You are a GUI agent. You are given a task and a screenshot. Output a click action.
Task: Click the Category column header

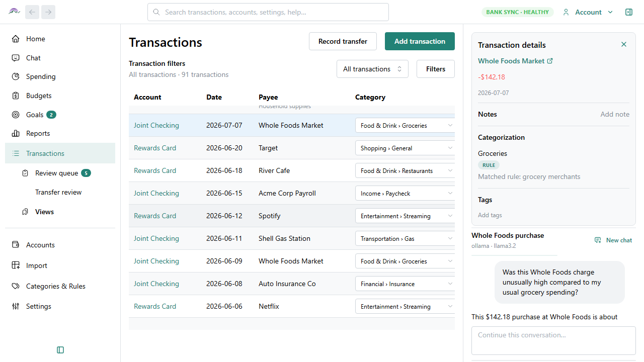pyautogui.click(x=370, y=97)
